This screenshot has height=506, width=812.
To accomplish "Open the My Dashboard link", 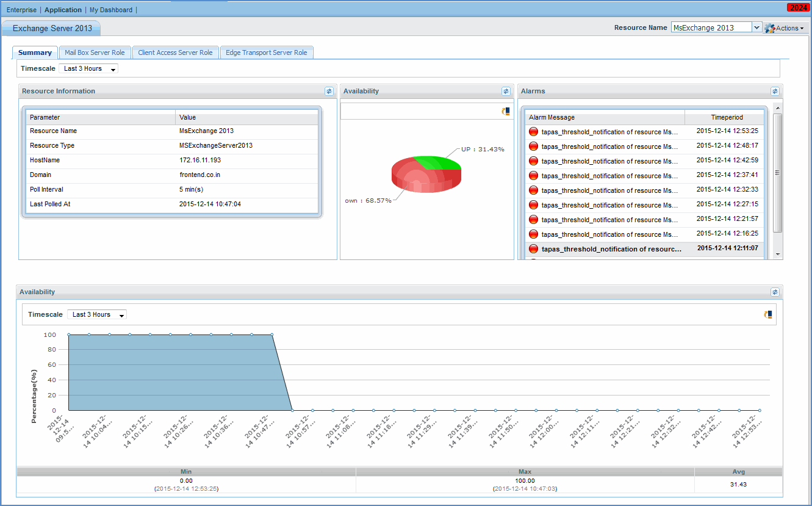I will tap(110, 10).
